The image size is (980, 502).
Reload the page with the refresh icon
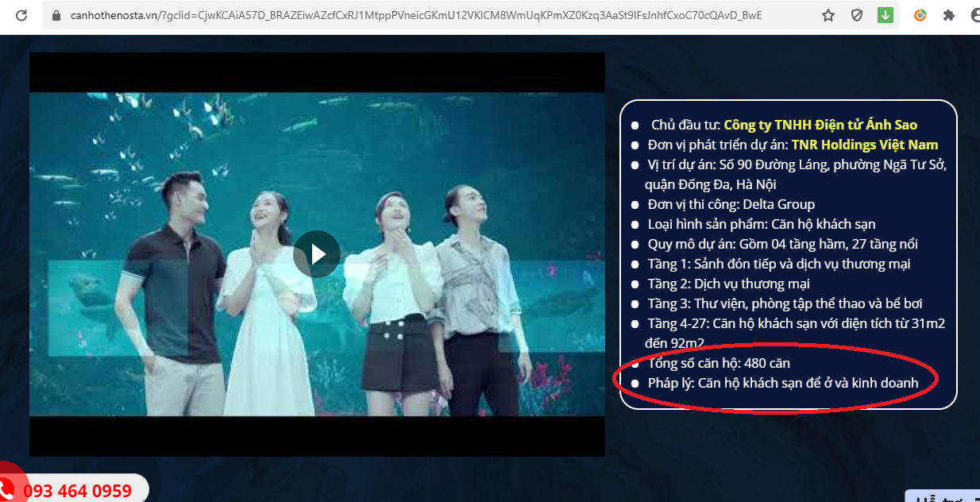[x=21, y=15]
